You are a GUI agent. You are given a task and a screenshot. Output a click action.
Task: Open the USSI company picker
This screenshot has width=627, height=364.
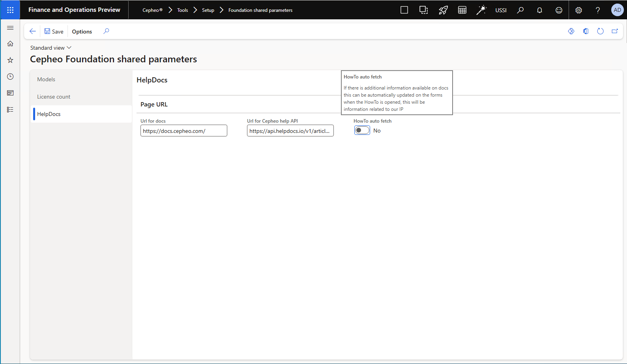[501, 10]
